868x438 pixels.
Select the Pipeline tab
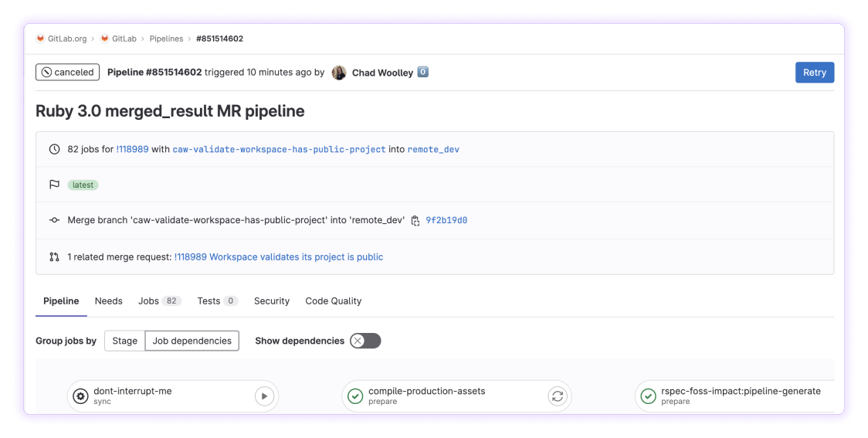coord(61,300)
